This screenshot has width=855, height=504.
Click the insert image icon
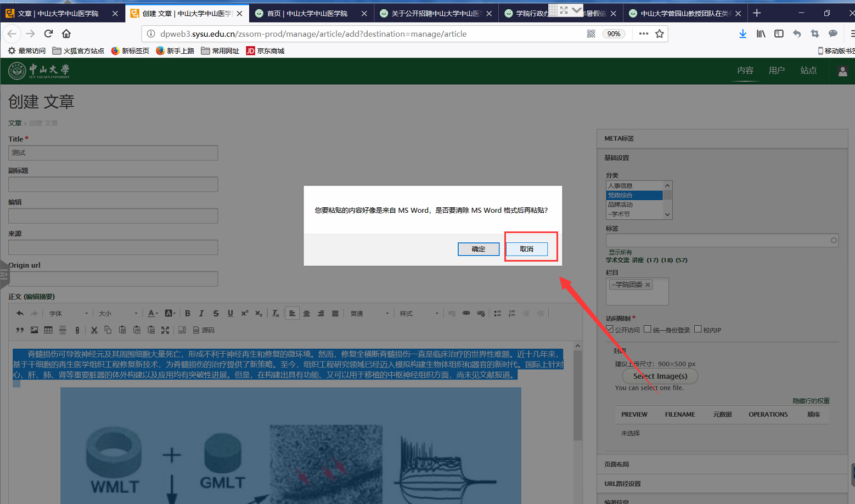[x=34, y=330]
